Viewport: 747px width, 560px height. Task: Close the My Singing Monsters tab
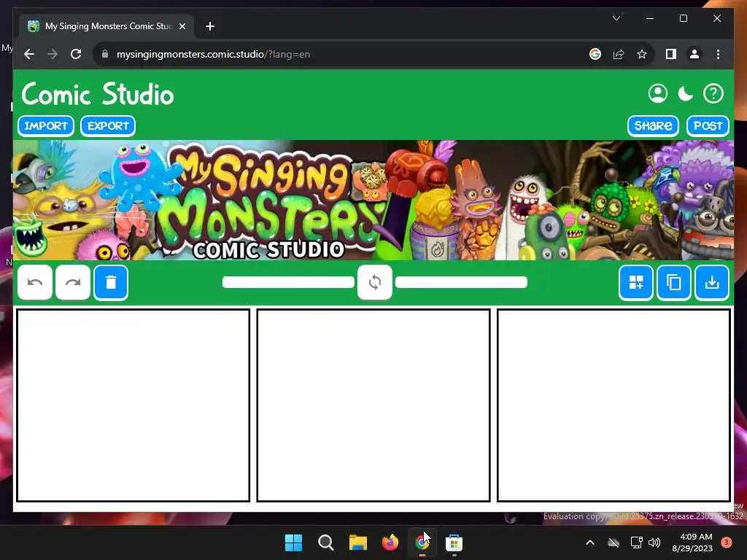tap(182, 26)
